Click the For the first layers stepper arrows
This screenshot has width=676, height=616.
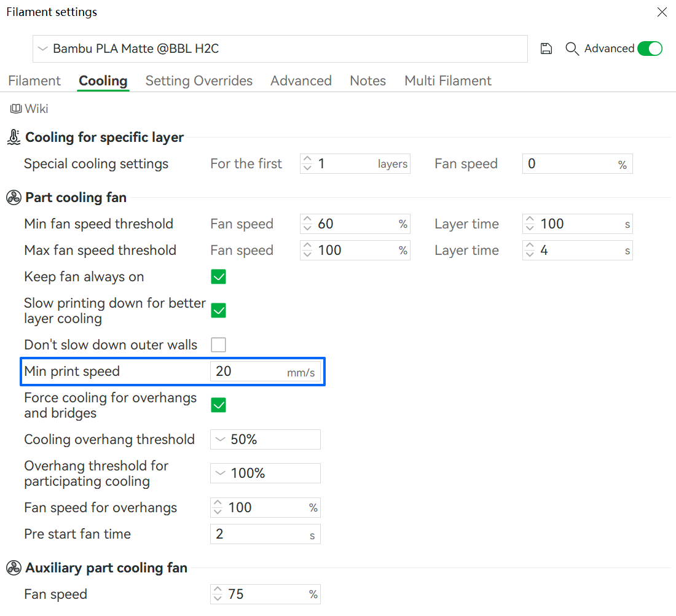click(307, 164)
